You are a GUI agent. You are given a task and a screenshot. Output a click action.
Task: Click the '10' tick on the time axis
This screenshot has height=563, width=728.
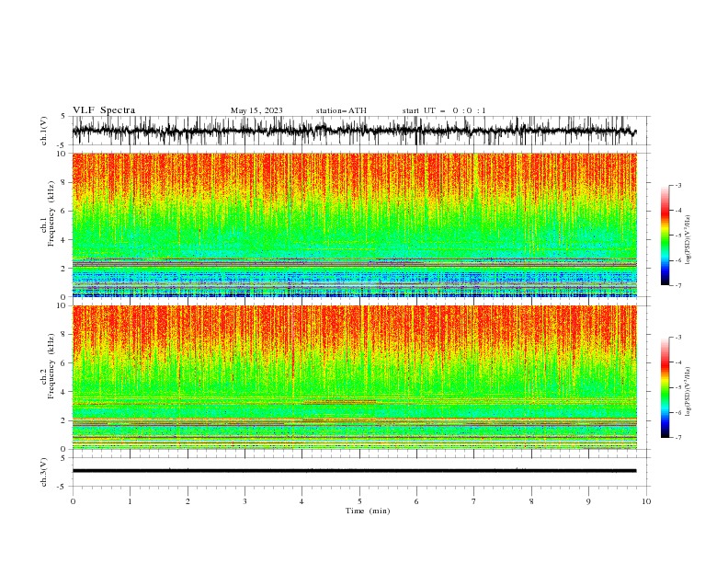[x=646, y=501]
